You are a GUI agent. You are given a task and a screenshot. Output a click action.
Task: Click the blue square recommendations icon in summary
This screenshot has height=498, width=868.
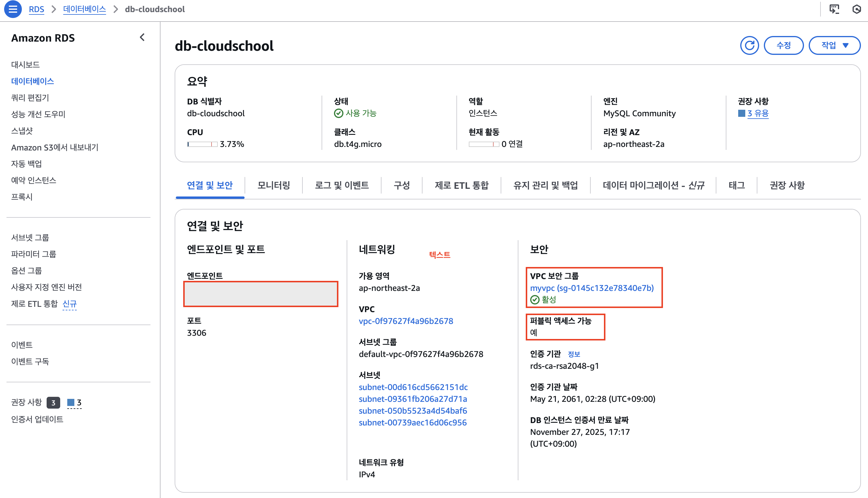point(741,113)
